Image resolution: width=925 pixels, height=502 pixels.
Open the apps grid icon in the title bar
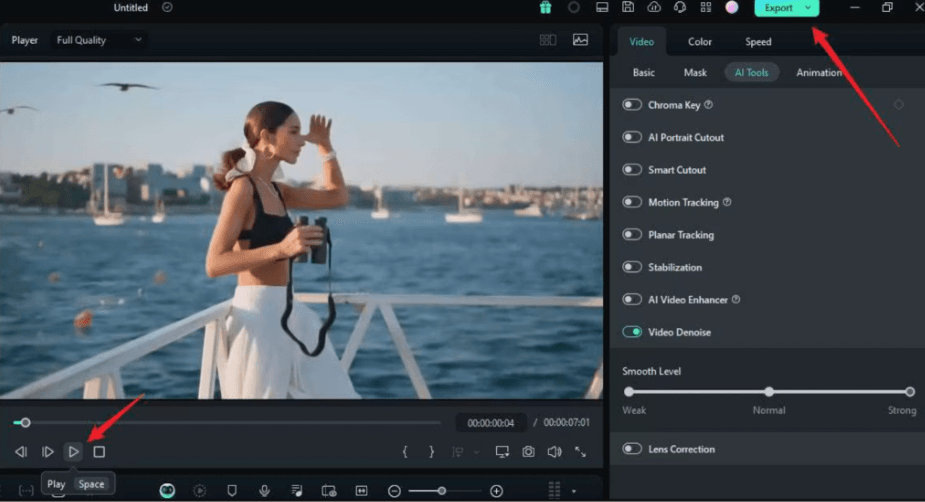click(706, 8)
